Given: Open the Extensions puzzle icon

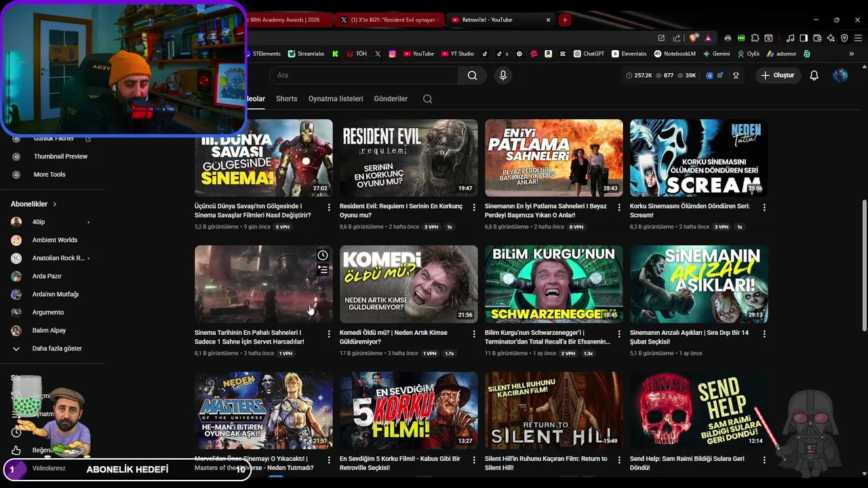Looking at the screenshot, I should click(755, 38).
